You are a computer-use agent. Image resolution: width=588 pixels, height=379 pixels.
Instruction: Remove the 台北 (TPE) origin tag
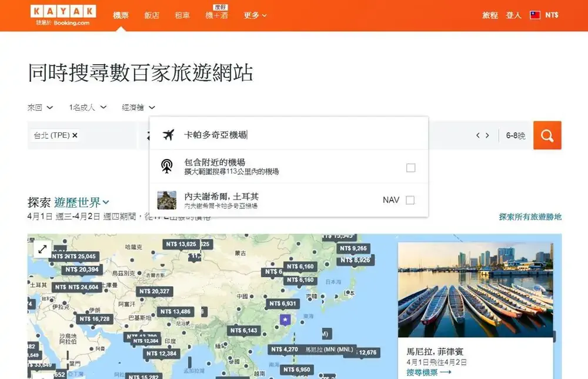click(75, 135)
